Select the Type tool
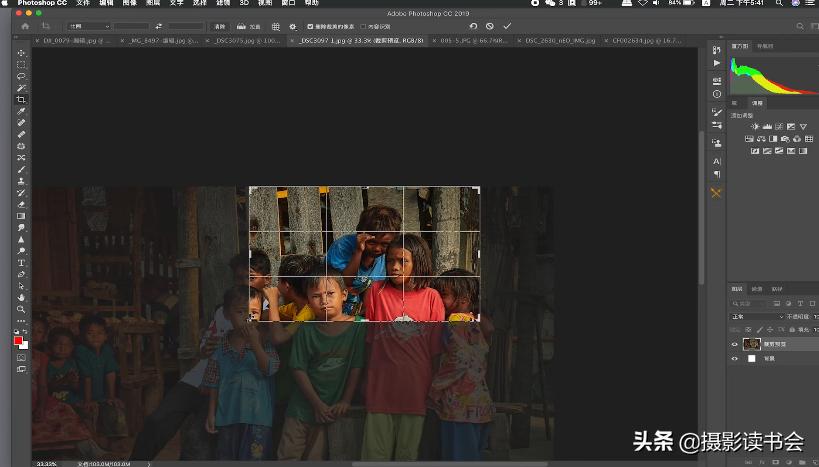819x467 pixels. click(x=21, y=263)
